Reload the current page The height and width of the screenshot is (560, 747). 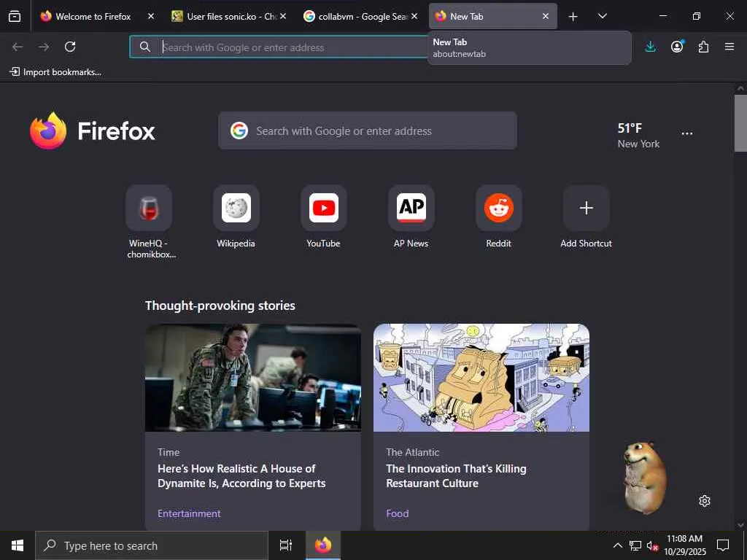(x=70, y=47)
